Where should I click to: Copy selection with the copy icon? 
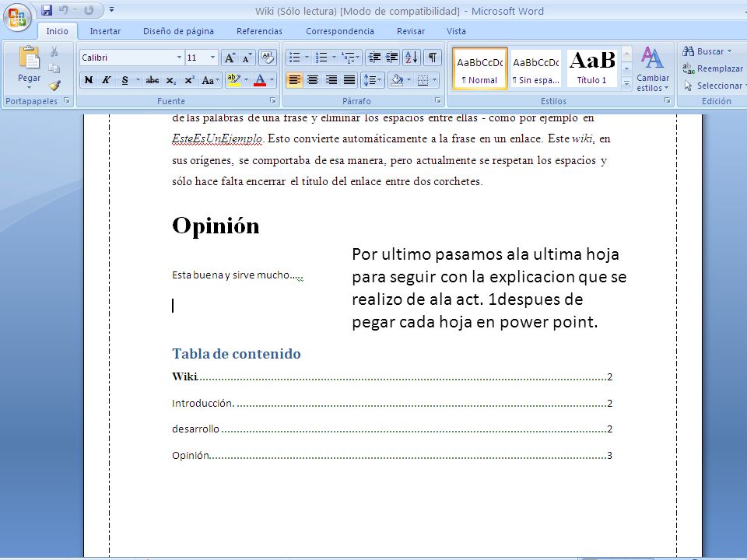tap(54, 68)
